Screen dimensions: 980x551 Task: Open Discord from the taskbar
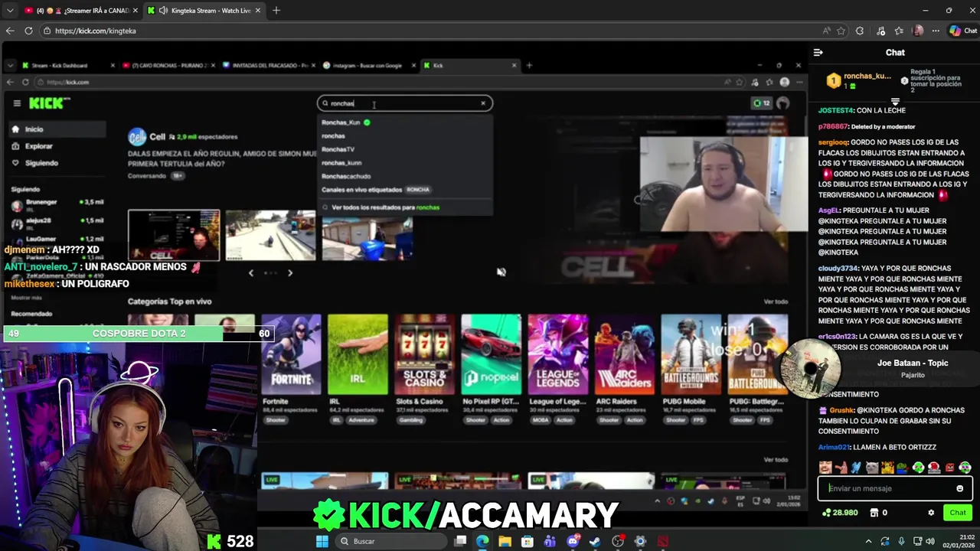573,541
